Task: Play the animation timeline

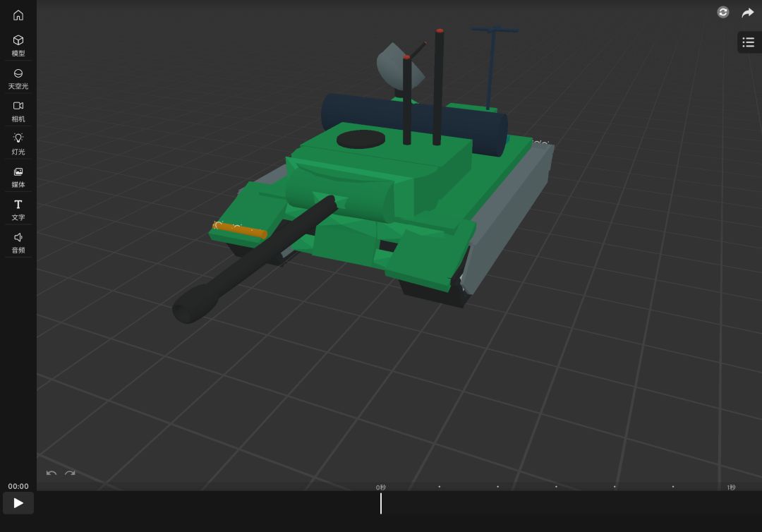Action: [x=18, y=503]
